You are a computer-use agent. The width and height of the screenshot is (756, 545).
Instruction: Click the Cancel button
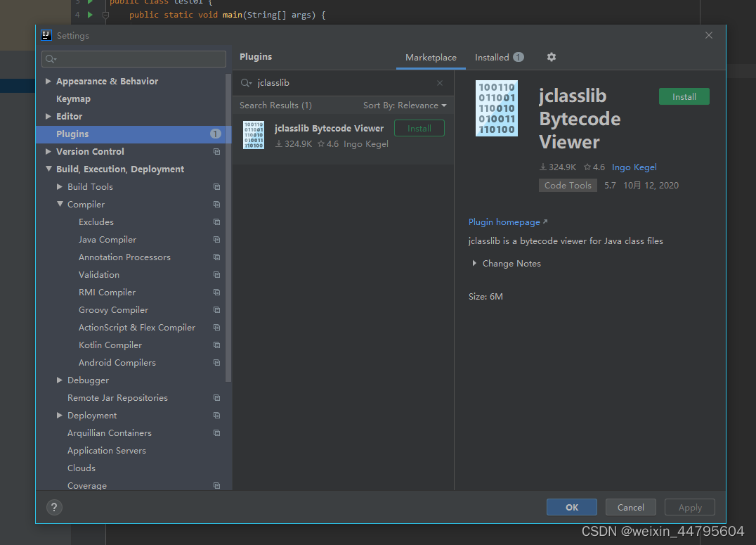[x=631, y=507]
